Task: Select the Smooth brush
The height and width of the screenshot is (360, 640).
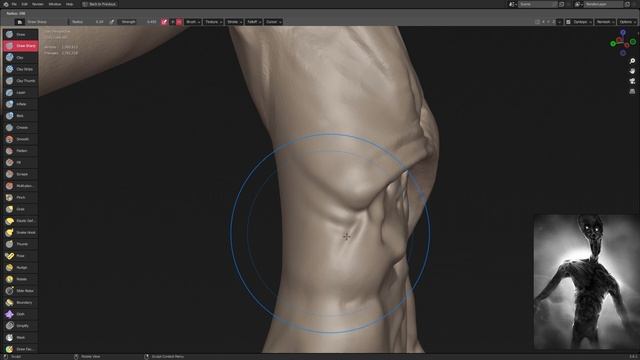Action: [x=20, y=139]
